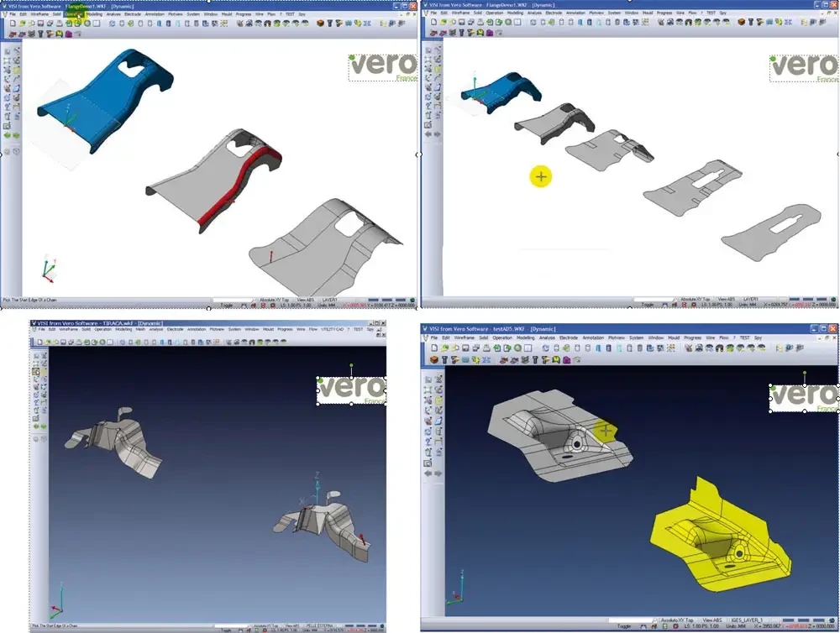Click the Open folder icon in testAD5 window
This screenshot has height=633, width=840.
point(444,348)
